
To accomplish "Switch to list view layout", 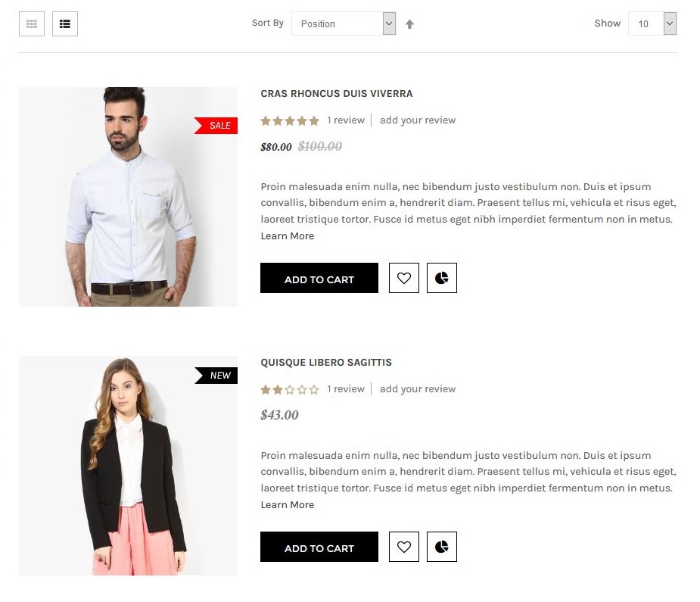I will (x=65, y=24).
